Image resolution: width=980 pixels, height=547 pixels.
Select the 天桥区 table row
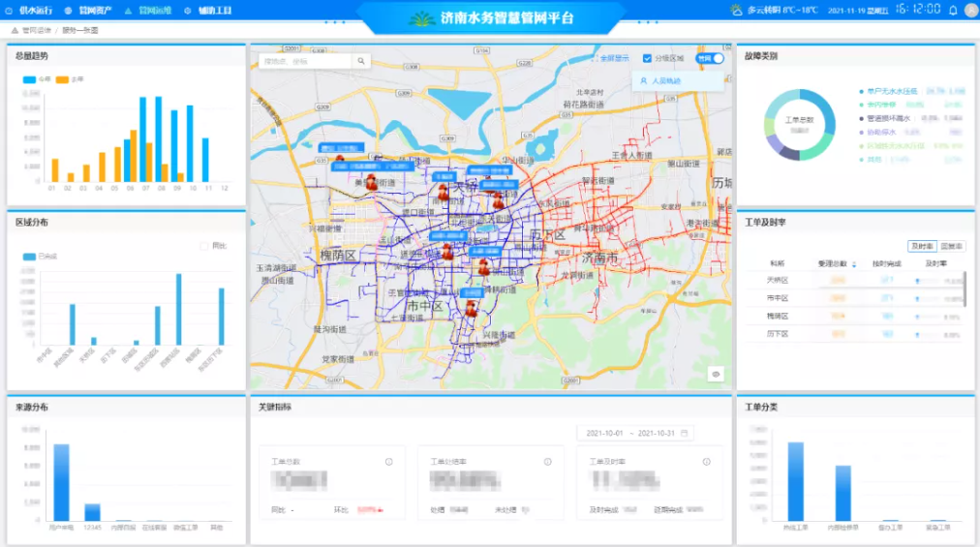854,280
